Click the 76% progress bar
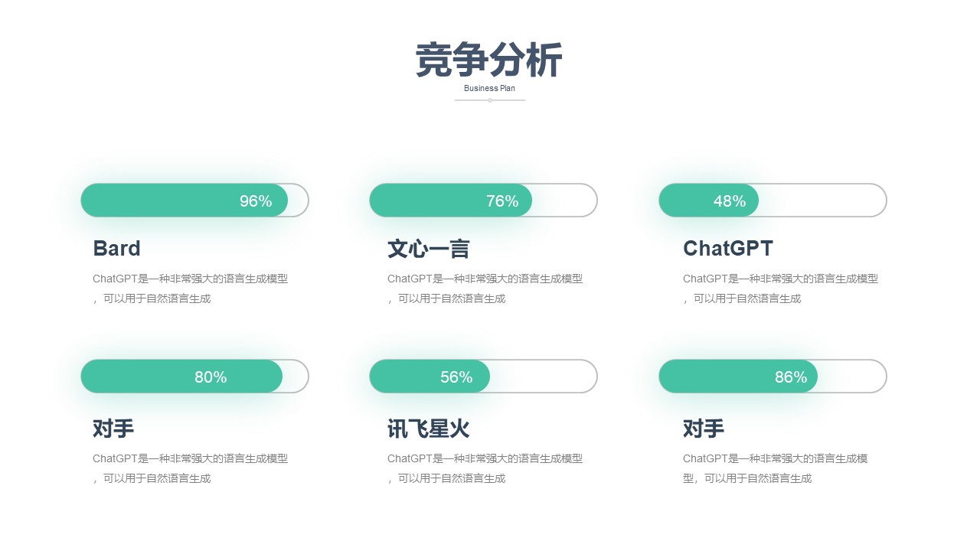Viewport: 980px width, 551px height. pyautogui.click(x=483, y=201)
